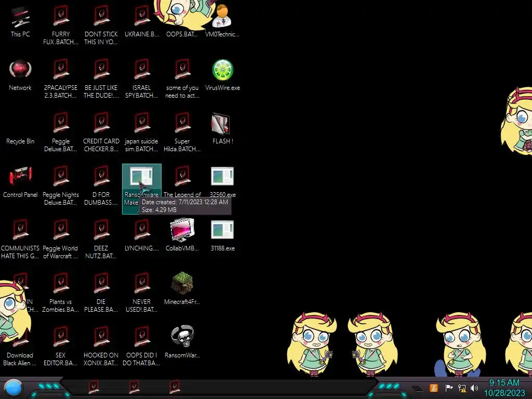Select the CREDIT CARD CHECKER.B... icon

(x=101, y=123)
